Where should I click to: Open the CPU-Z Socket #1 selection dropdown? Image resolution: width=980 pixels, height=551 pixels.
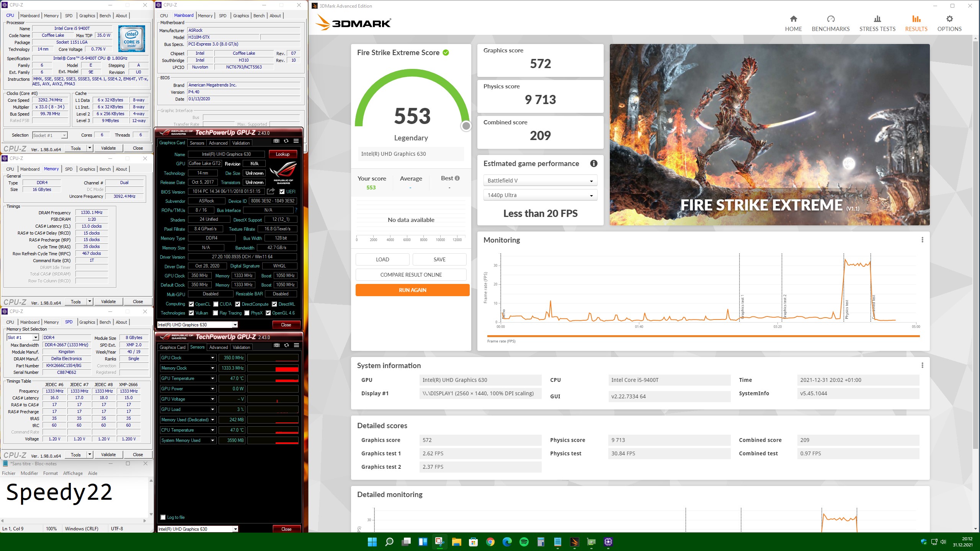[x=50, y=135]
